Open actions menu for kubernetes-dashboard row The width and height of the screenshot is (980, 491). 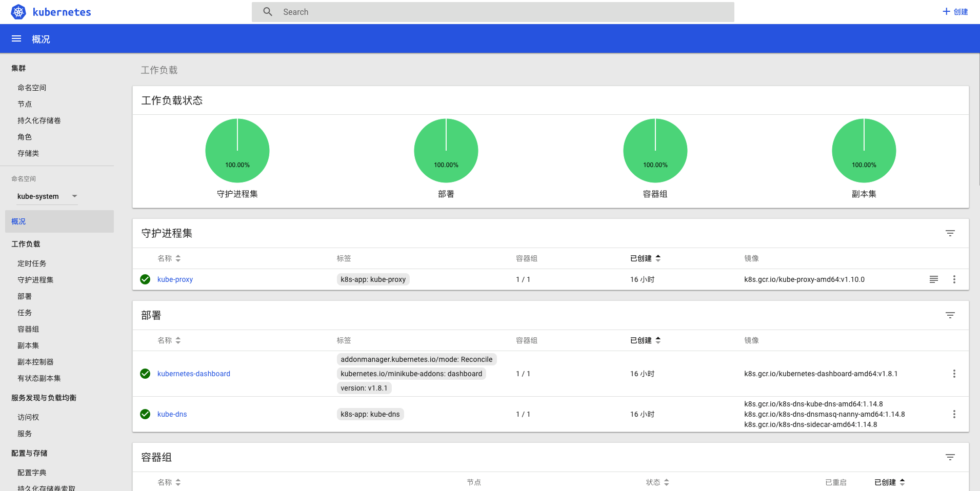pyautogui.click(x=954, y=374)
